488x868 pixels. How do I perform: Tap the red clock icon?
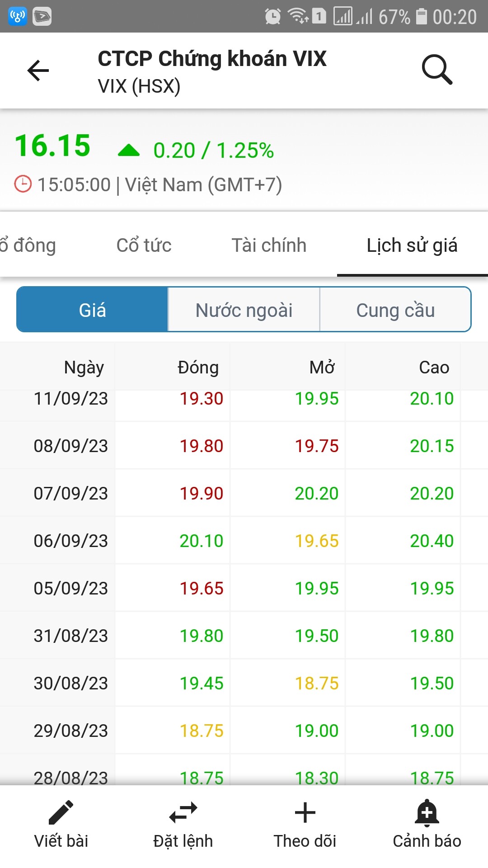click(x=23, y=184)
